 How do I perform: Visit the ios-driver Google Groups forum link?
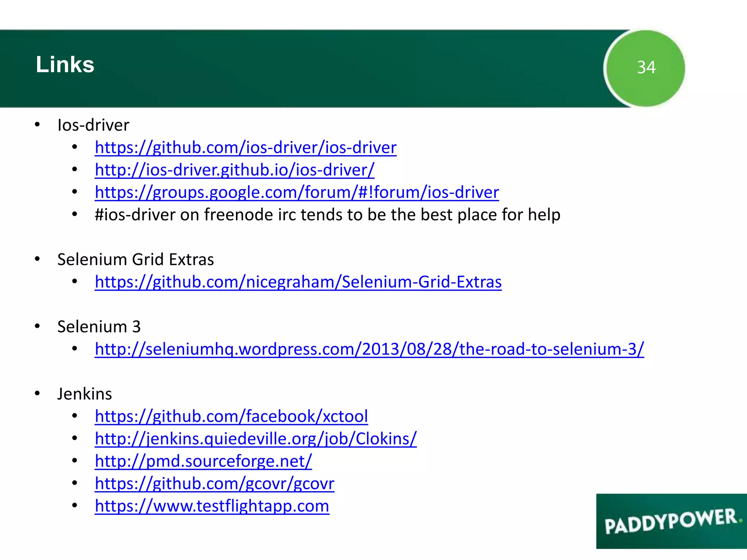point(297,192)
